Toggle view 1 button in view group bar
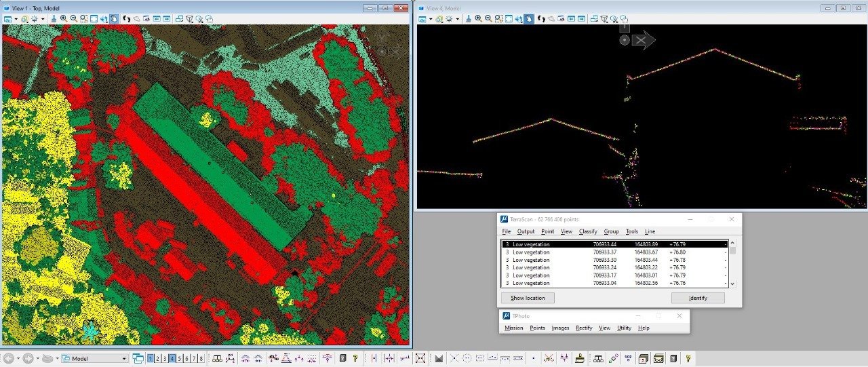Viewport: 868px width, 367px height. coord(151,358)
